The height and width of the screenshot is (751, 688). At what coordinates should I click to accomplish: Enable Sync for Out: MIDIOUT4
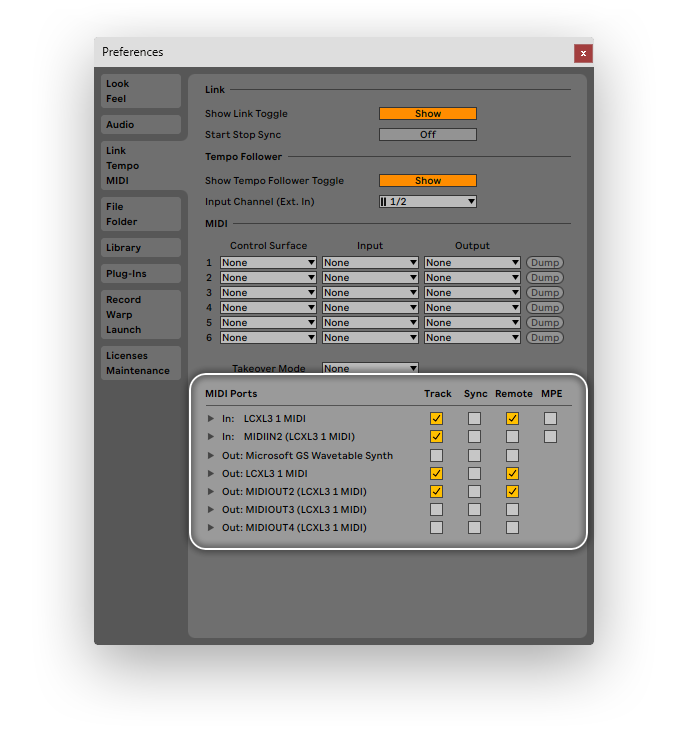[474, 528]
